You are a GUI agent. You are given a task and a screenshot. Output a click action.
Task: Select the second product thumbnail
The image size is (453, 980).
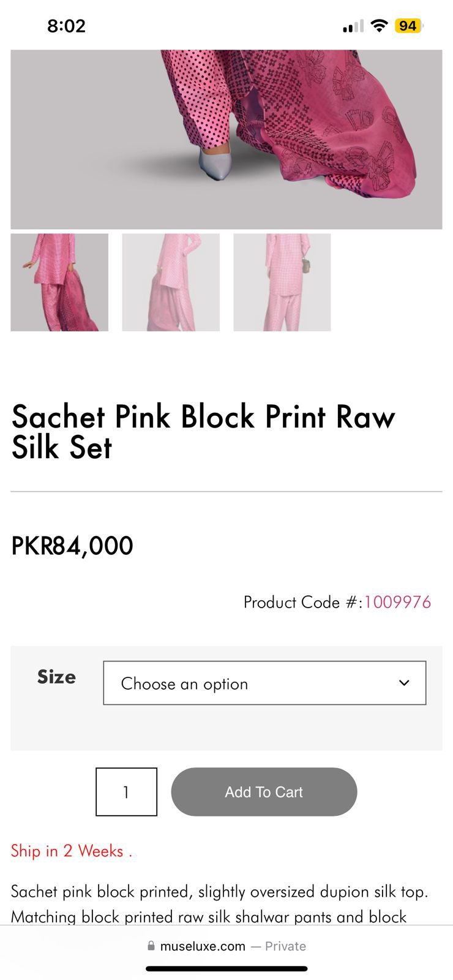[171, 282]
